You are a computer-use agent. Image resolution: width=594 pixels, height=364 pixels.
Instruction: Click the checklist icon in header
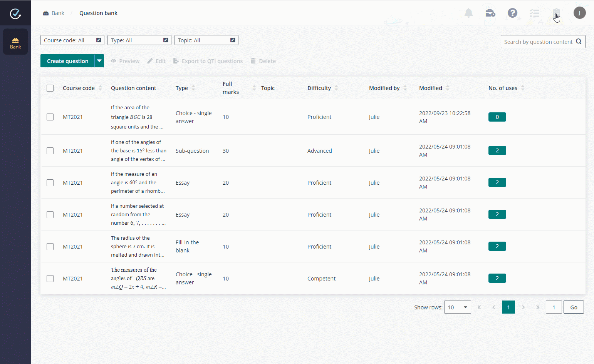[x=534, y=13]
